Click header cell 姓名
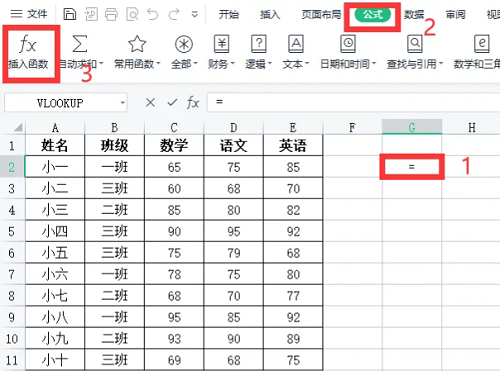Screen dimensions: 500x371 55,146
